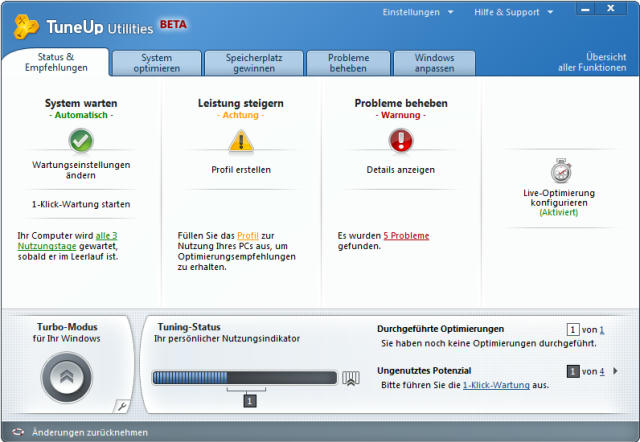Image resolution: width=640 pixels, height=442 pixels.
Task: Click the System warten heading
Action: tap(81, 103)
